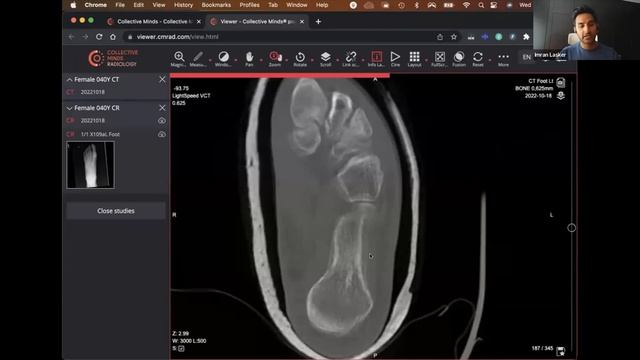Open the Window menu
This screenshot has height=360, width=640.
[x=296, y=5]
